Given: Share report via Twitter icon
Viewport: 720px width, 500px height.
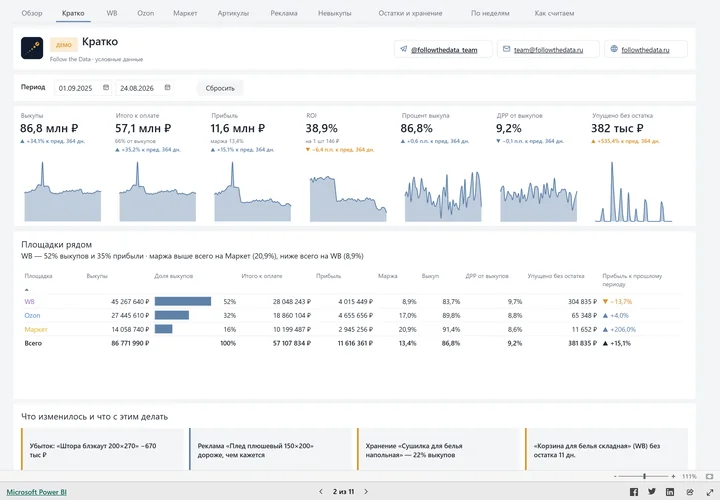Looking at the screenshot, I should click(x=652, y=491).
